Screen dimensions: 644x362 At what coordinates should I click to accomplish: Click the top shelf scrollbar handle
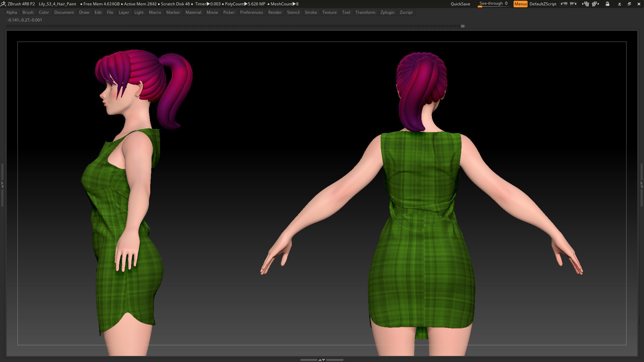[463, 26]
